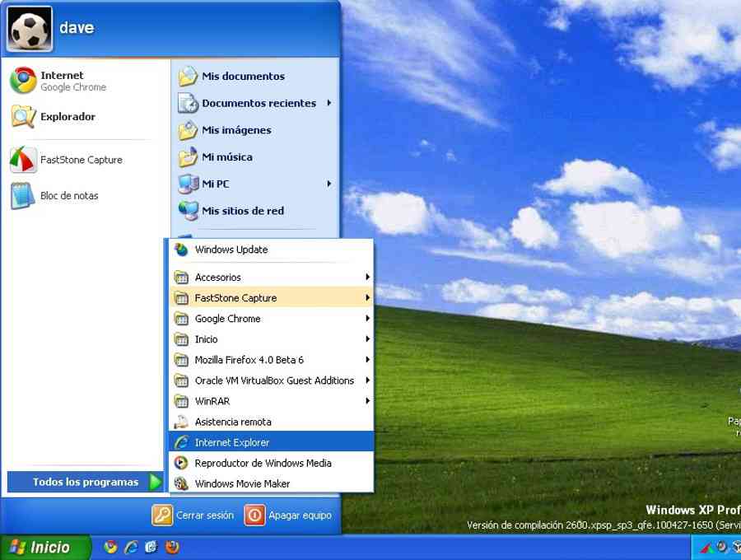Viewport: 741px width, 560px height.
Task: Expand Oracle VM VirtualBox Guest Additions folder
Action: pos(271,380)
